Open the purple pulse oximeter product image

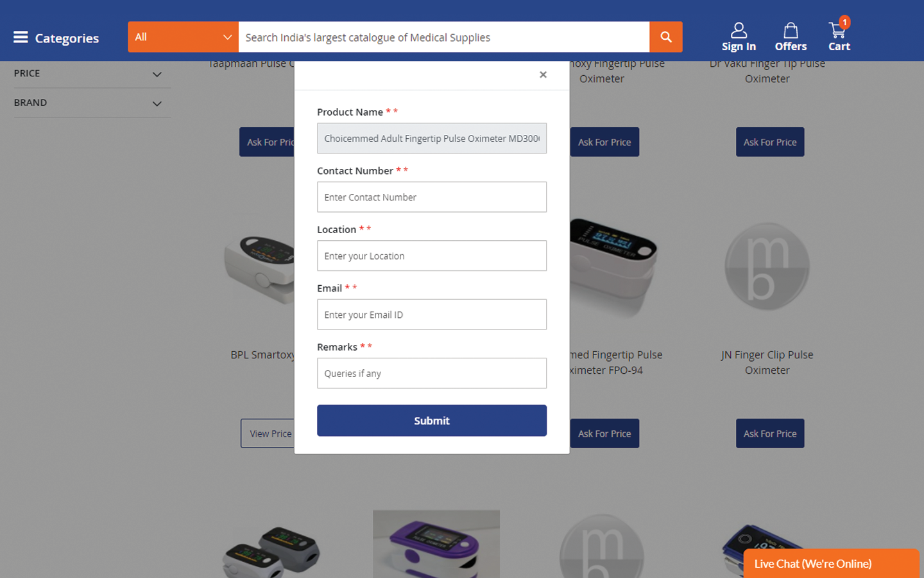pos(436,544)
